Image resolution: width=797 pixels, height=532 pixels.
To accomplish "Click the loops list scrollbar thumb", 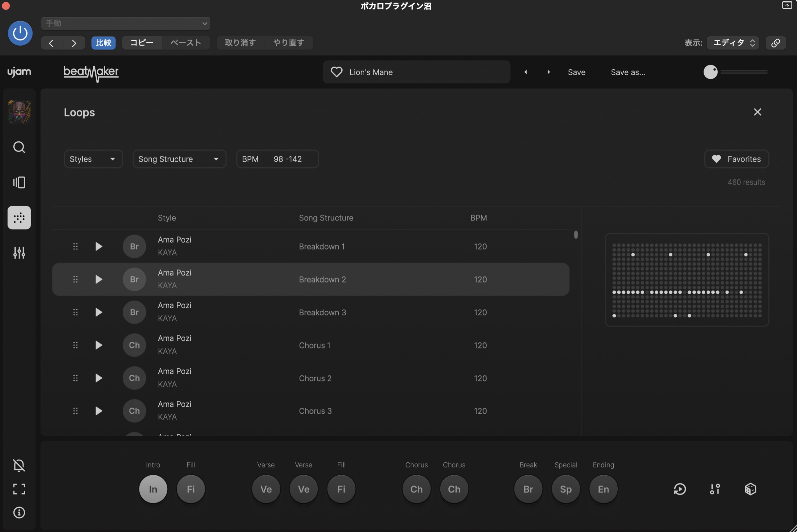I will pos(576,235).
